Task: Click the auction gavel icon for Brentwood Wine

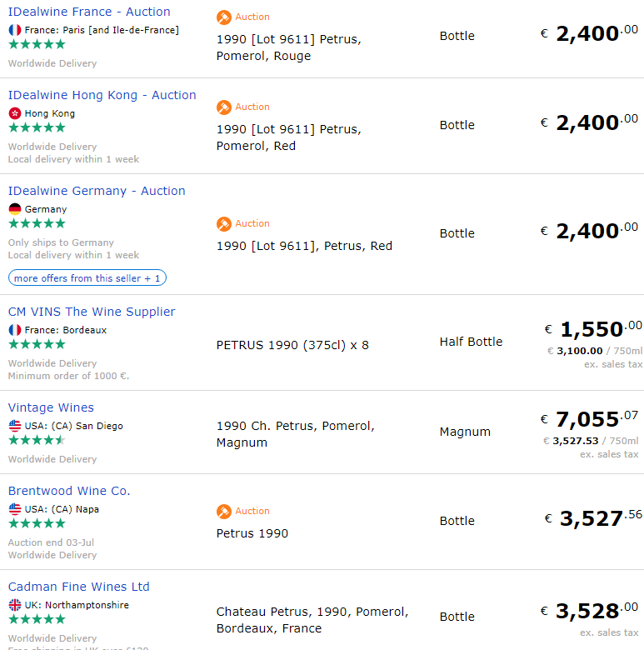Action: [x=224, y=512]
